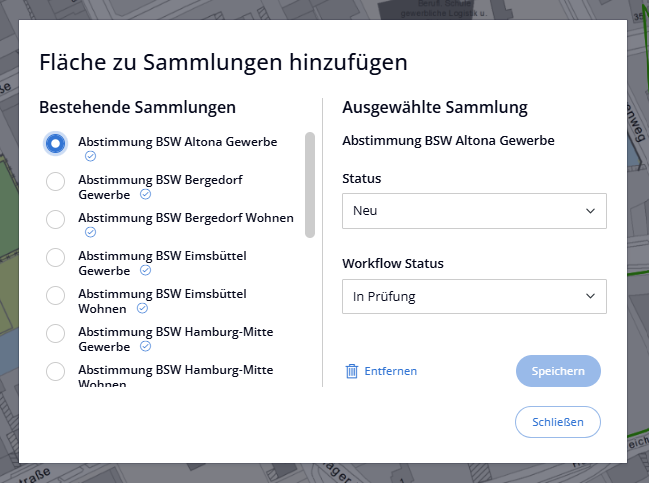Click check badge beside Eimsbüttel Gewerbe
The height and width of the screenshot is (483, 649).
tap(145, 270)
